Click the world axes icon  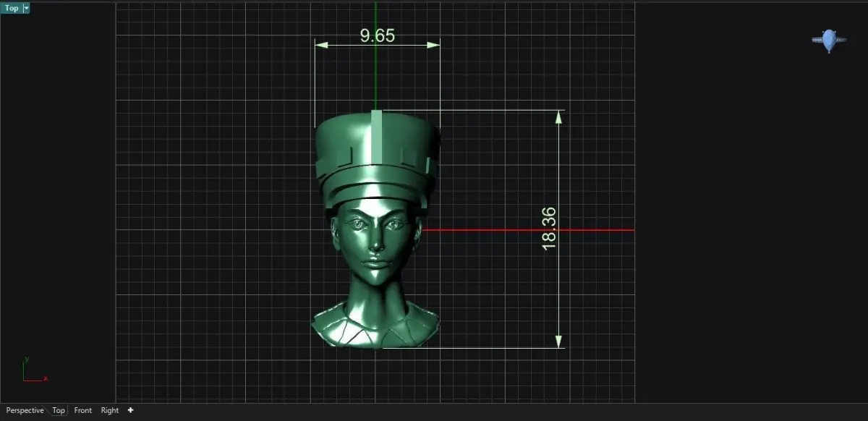(x=34, y=370)
